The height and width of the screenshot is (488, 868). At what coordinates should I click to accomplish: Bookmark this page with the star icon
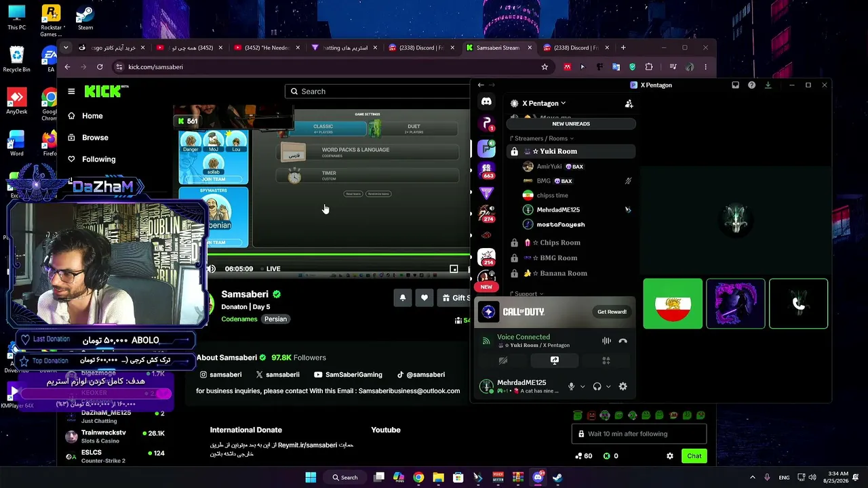545,67
